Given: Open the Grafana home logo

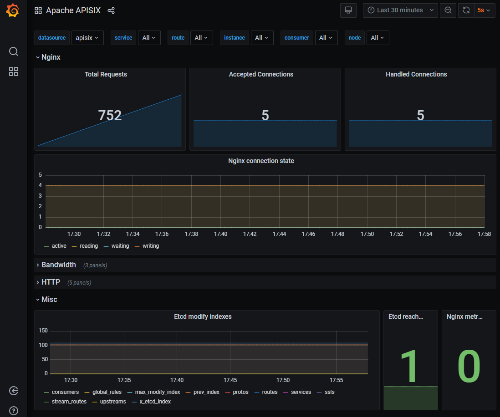Looking at the screenshot, I should click(x=13, y=10).
